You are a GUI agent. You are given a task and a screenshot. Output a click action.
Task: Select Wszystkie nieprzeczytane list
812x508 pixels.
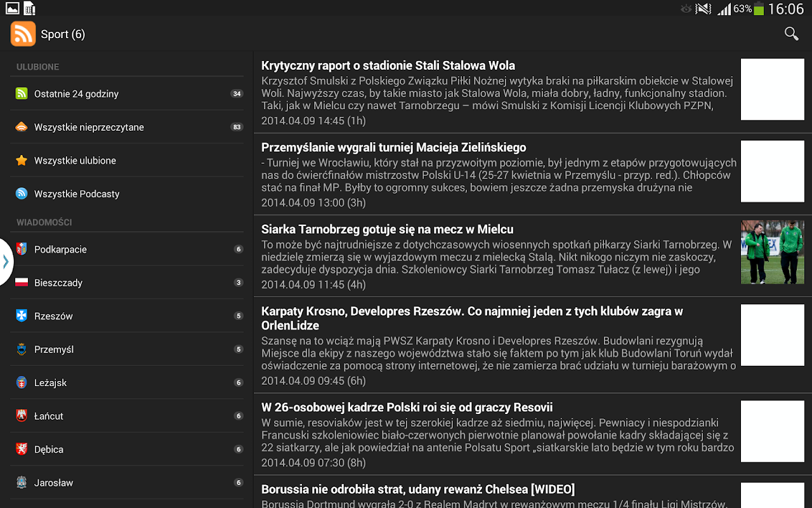tap(127, 127)
